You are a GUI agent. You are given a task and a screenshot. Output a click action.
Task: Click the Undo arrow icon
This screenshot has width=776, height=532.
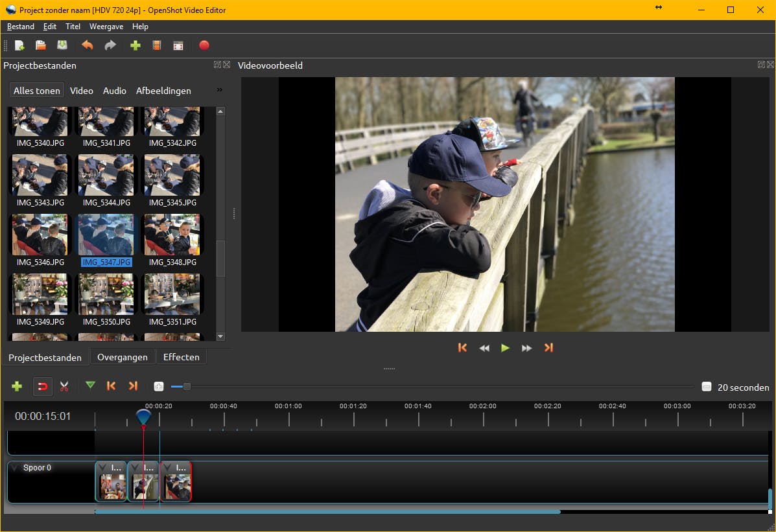click(87, 45)
